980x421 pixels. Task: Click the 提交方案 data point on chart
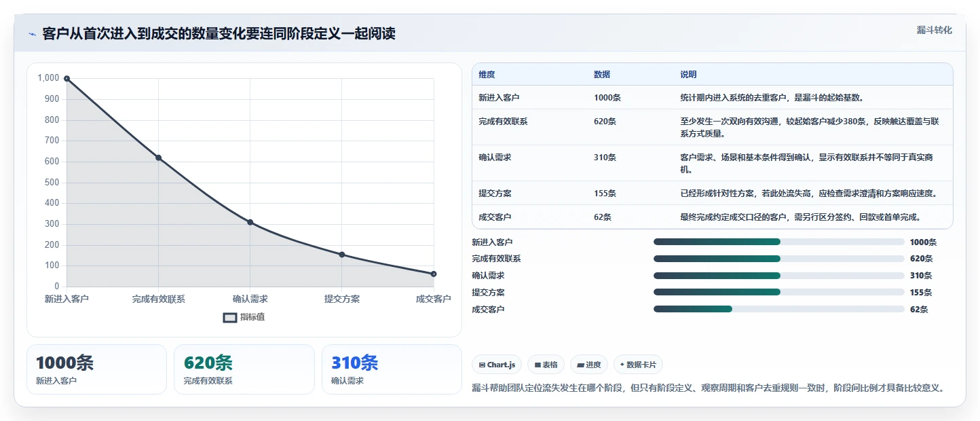[342, 255]
